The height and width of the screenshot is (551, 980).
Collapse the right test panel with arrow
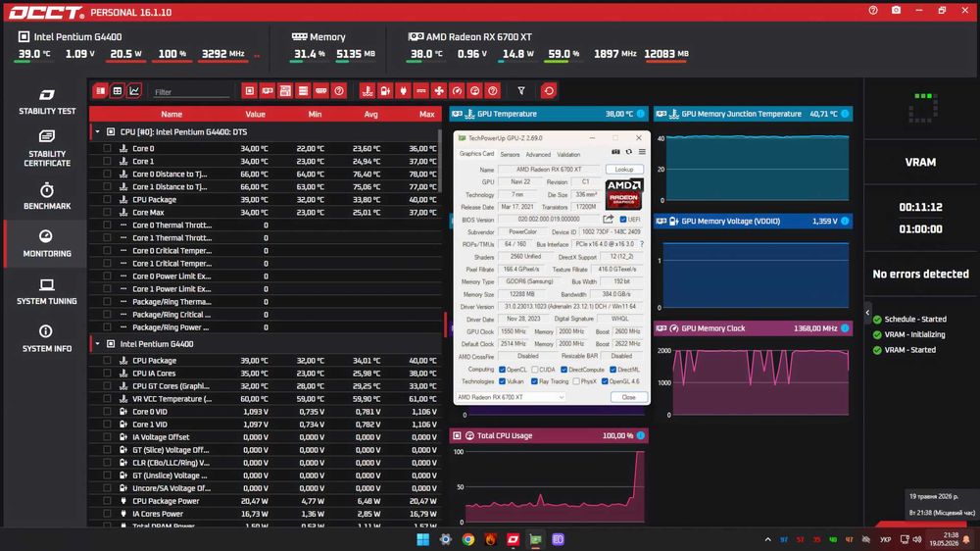867,312
